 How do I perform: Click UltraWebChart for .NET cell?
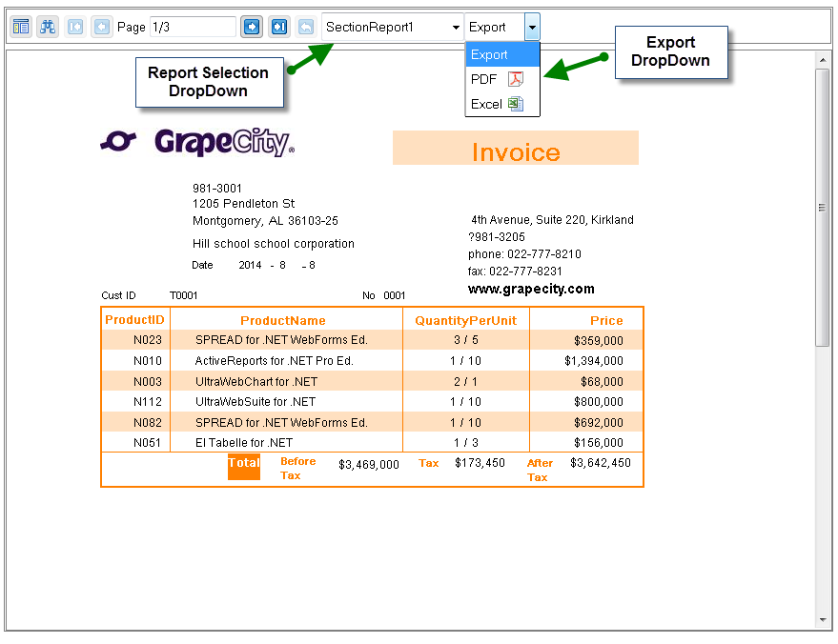coord(256,382)
